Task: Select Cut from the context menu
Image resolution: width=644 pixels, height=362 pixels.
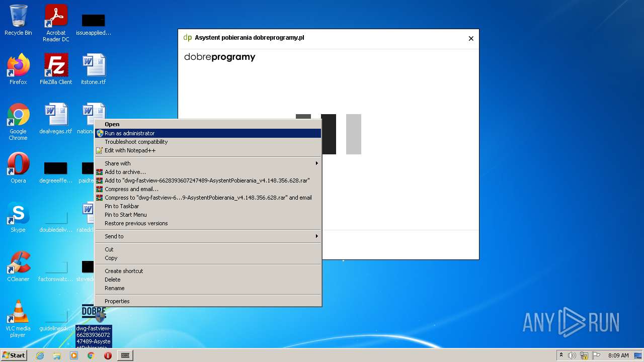Action: click(208, 249)
